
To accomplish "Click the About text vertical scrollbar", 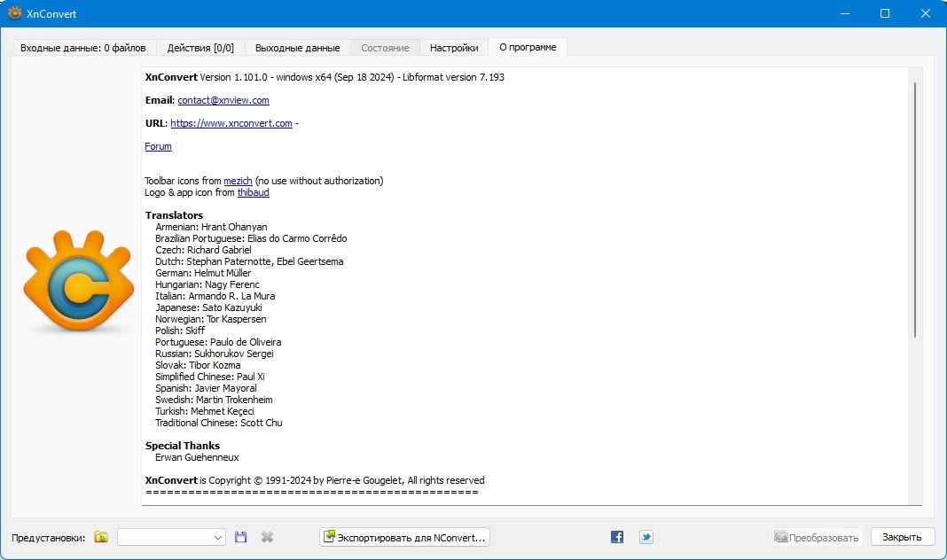I will [915, 286].
